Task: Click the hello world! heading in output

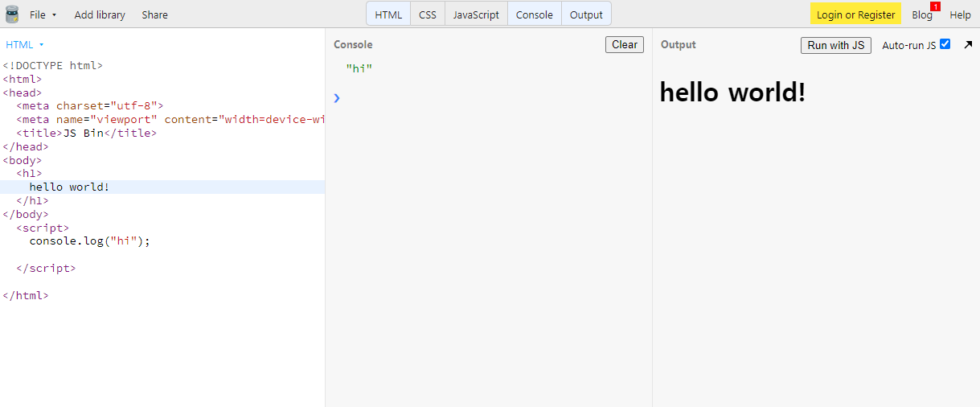Action: [x=732, y=92]
